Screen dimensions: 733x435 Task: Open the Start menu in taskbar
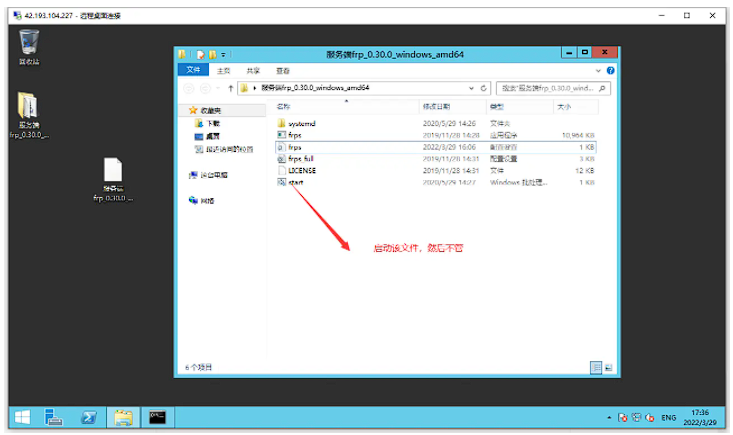tap(22, 417)
